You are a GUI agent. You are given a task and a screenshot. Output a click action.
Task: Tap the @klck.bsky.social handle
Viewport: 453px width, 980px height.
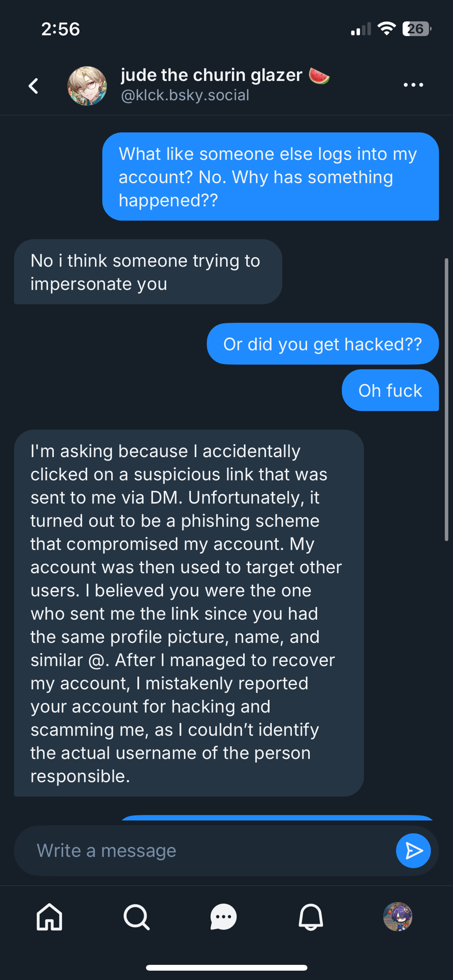[185, 95]
